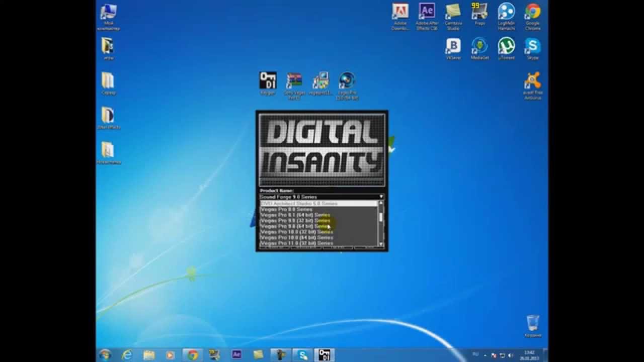
Task: Select DVD Architect Studio 5.0 Series
Action: click(319, 204)
